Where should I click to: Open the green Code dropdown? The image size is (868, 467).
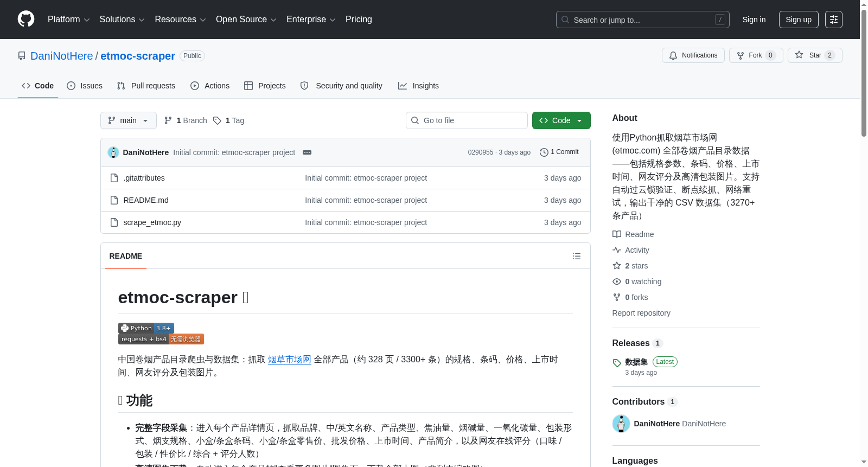(561, 120)
